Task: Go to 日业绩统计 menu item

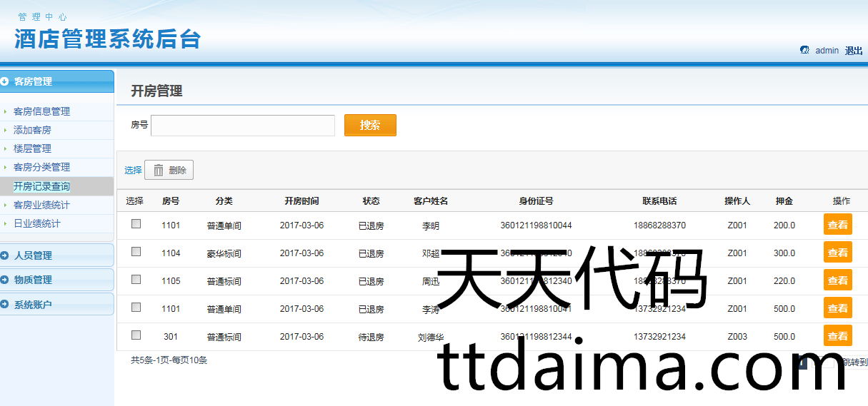Action: point(37,223)
